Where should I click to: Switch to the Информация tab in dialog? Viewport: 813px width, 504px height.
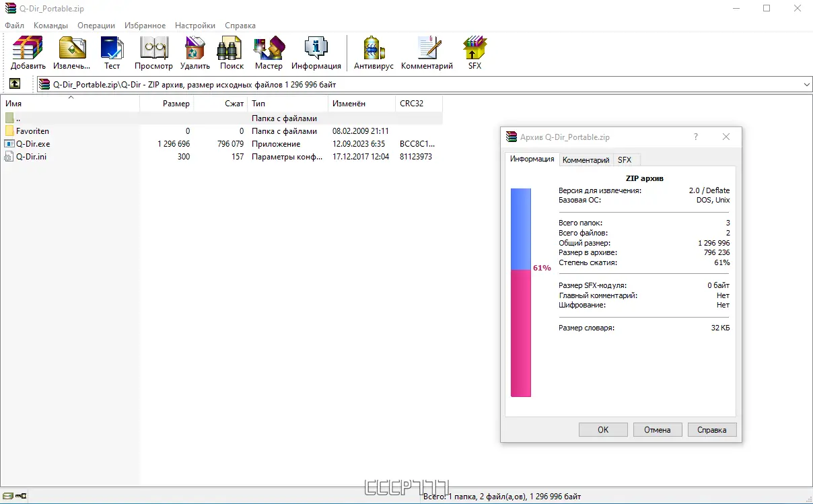point(532,159)
